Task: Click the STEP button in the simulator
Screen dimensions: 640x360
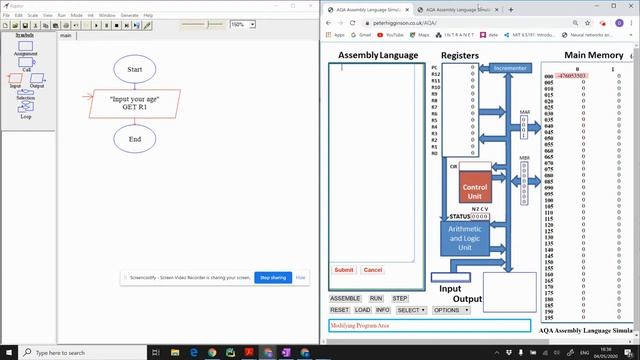Action: 400,298
